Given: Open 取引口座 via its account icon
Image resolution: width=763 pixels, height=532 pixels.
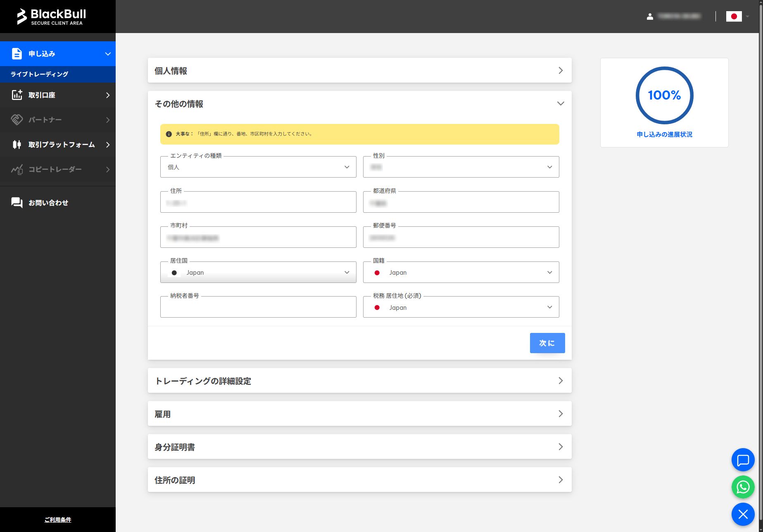Looking at the screenshot, I should [17, 95].
